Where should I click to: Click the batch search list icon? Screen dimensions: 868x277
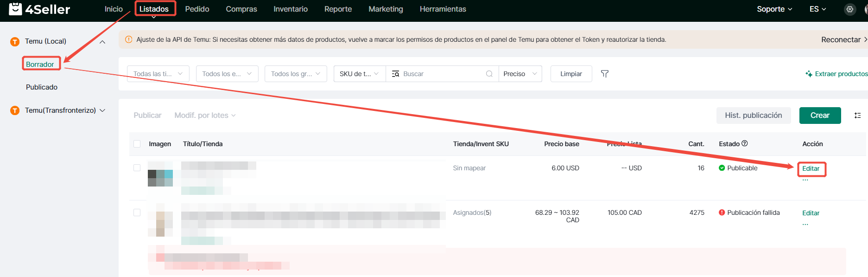click(x=395, y=74)
